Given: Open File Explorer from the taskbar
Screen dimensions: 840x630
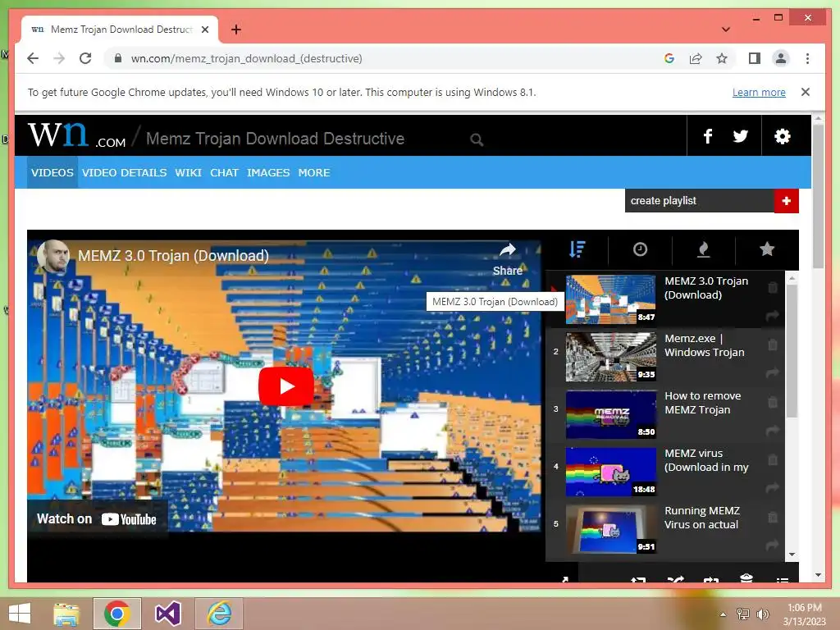Looking at the screenshot, I should click(66, 614).
